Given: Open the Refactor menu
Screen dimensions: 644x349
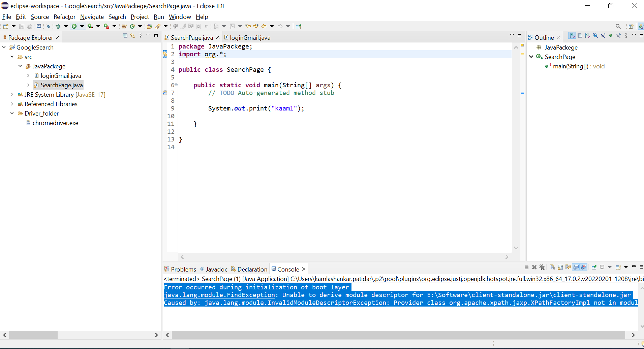Looking at the screenshot, I should (x=64, y=17).
